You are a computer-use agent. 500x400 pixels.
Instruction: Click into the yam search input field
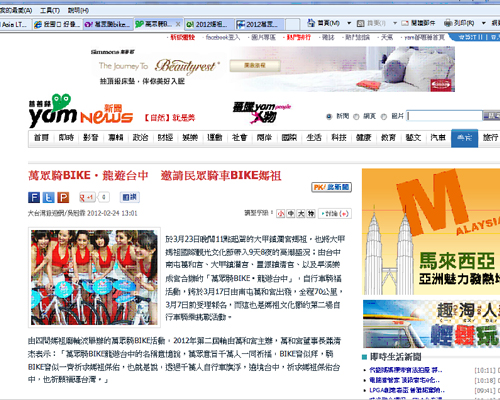click(x=445, y=116)
